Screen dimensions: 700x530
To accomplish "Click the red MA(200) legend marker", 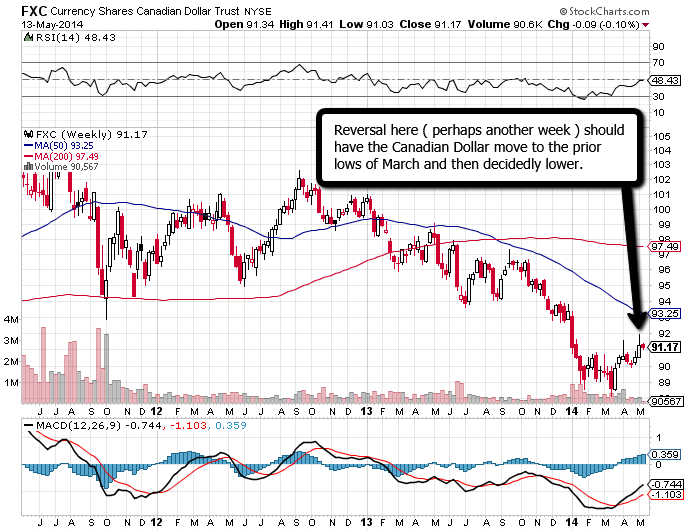I will 27,155.
